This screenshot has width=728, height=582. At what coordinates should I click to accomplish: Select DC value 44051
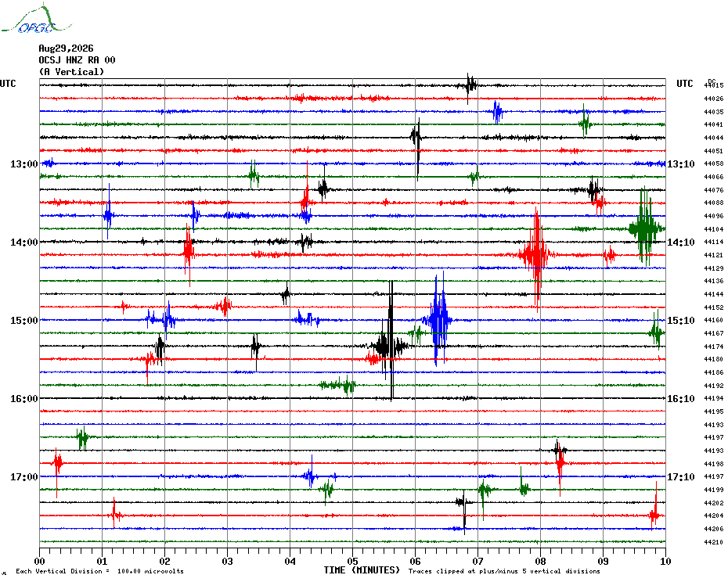pos(714,151)
